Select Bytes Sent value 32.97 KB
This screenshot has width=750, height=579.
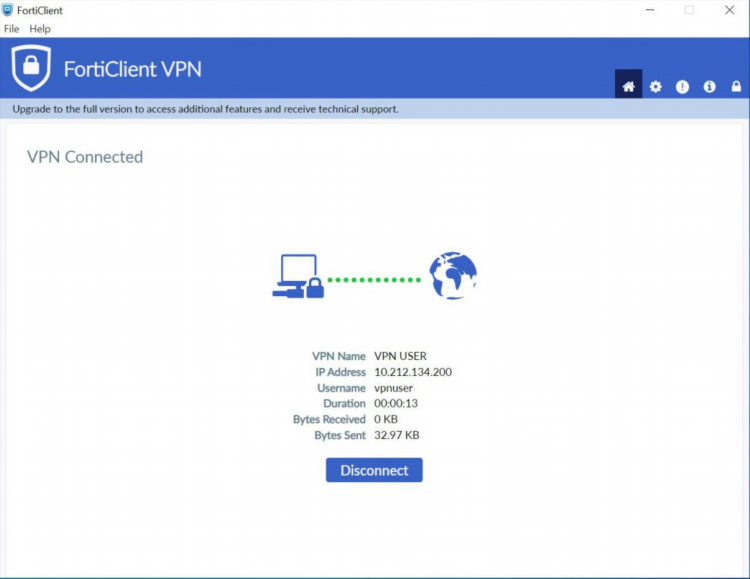click(397, 435)
